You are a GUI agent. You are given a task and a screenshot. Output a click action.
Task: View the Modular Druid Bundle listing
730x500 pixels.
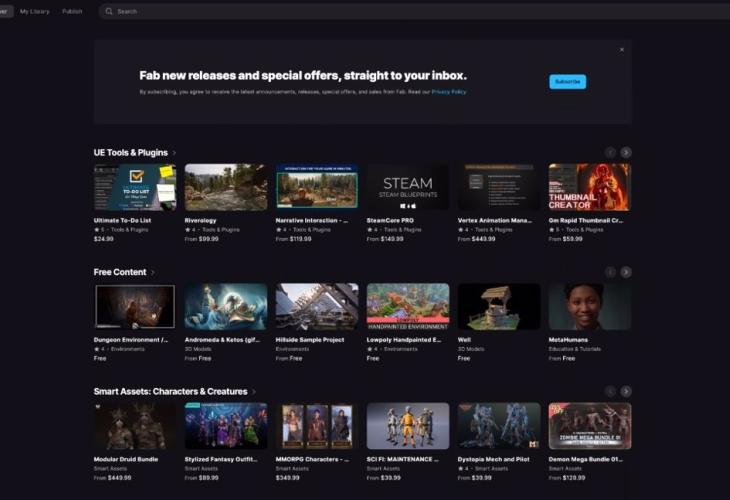point(135,426)
